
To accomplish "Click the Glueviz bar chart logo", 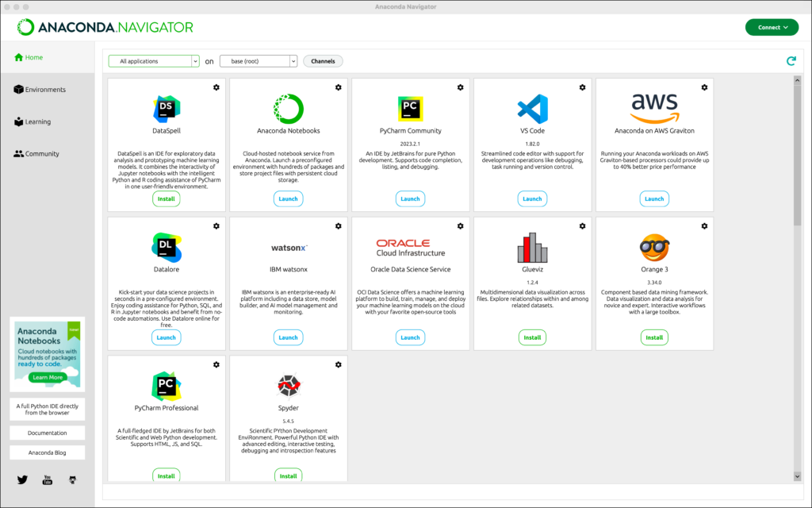I will point(532,248).
